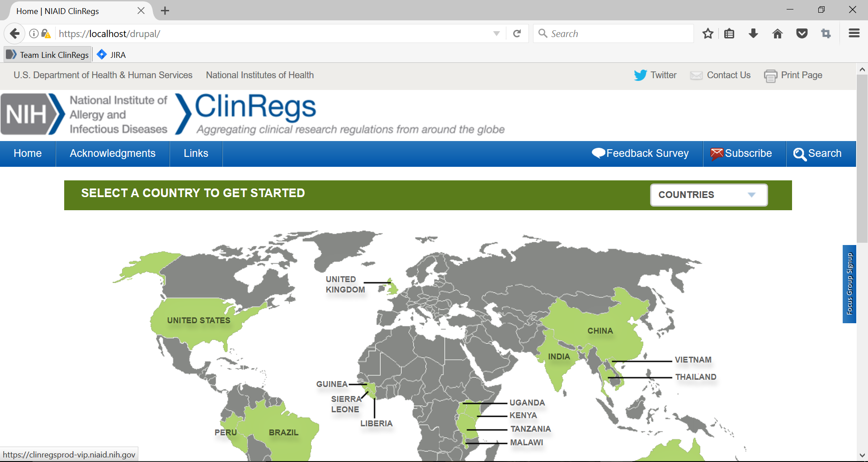Select the Home | NIAID ClinRegs tab

pos(77,11)
